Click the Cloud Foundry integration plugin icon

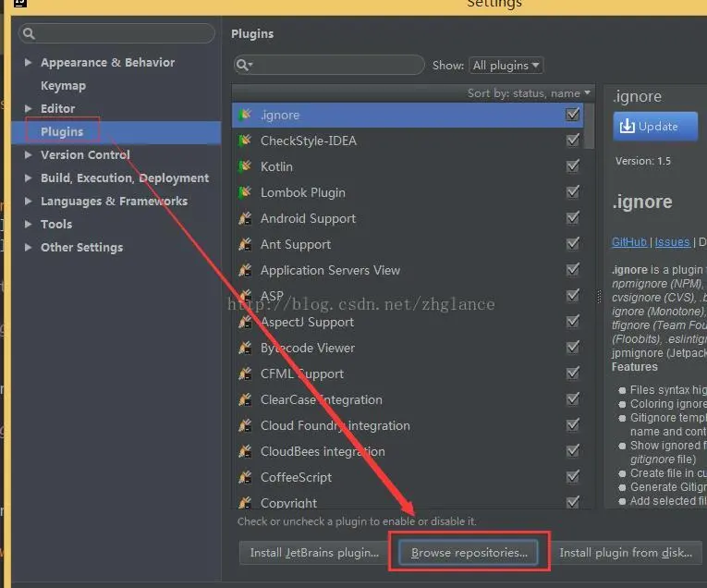[245, 425]
